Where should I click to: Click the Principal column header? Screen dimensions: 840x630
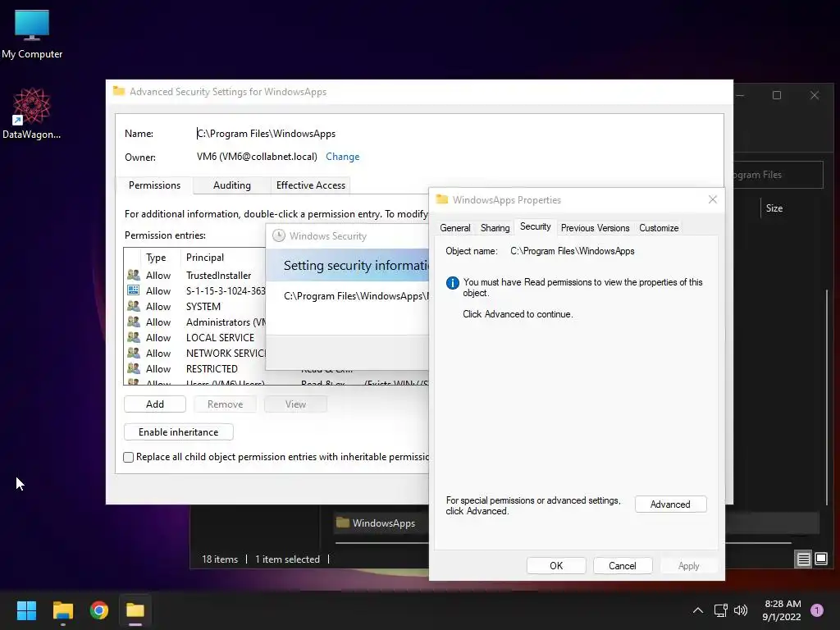click(x=204, y=258)
